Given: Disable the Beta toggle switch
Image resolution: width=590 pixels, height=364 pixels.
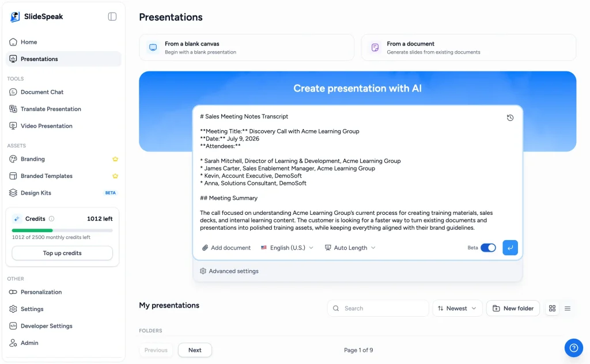Looking at the screenshot, I should 488,248.
